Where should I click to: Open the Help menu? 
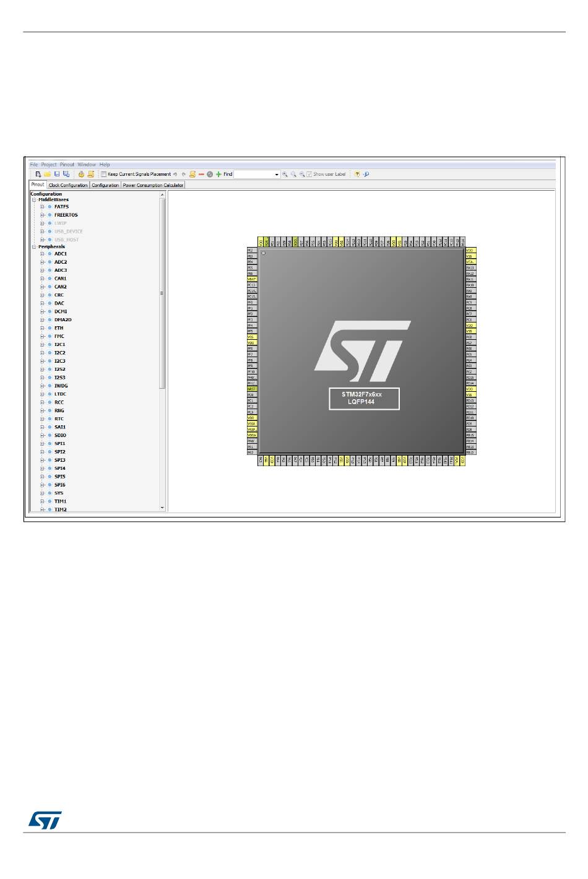[x=105, y=165]
